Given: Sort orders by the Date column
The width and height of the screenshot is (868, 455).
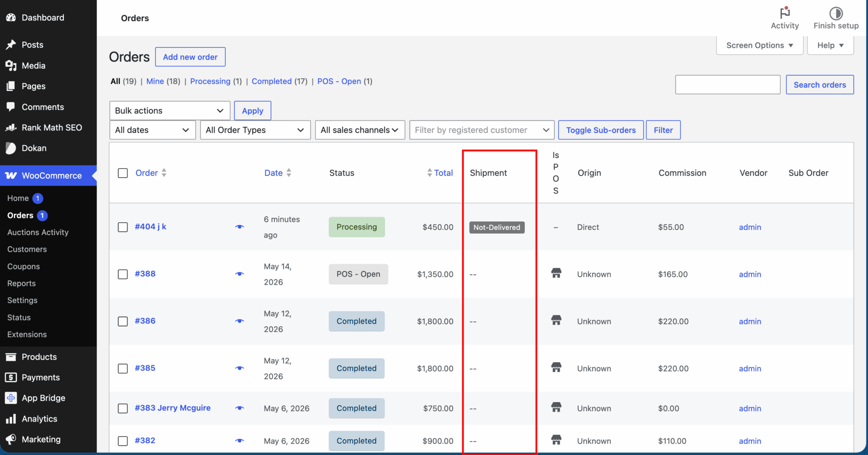Looking at the screenshot, I should click(x=278, y=173).
